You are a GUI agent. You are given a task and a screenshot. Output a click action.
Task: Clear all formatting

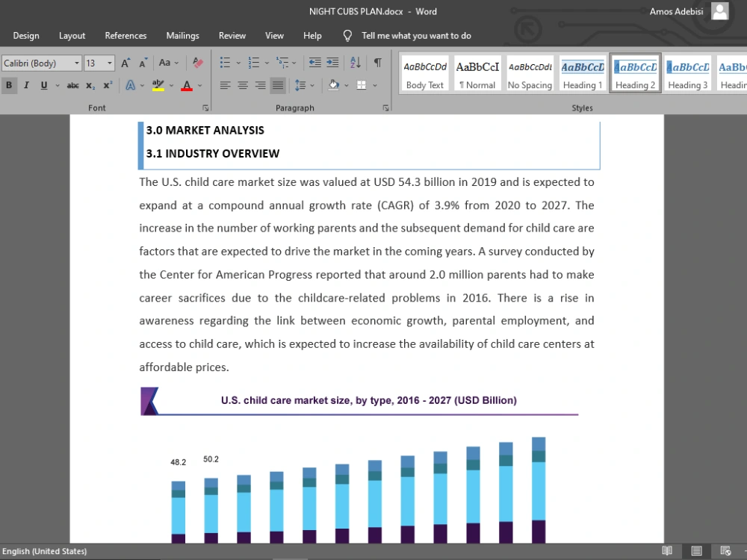(x=198, y=63)
